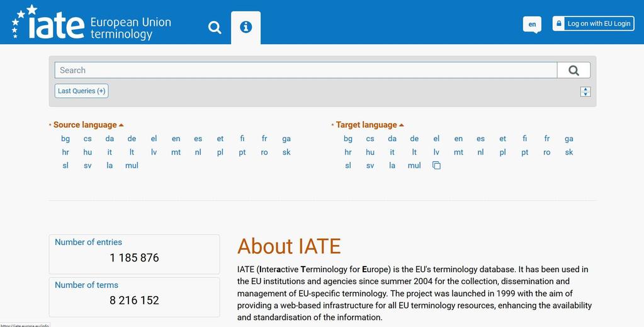Pick target language et
This screenshot has height=327, width=644.
tap(502, 139)
